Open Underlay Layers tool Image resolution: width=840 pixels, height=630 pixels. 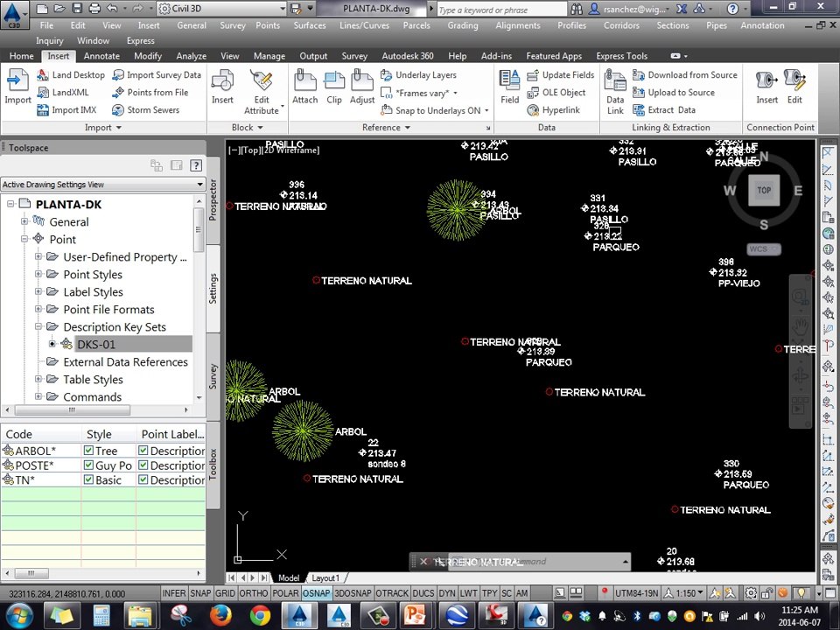[x=418, y=75]
